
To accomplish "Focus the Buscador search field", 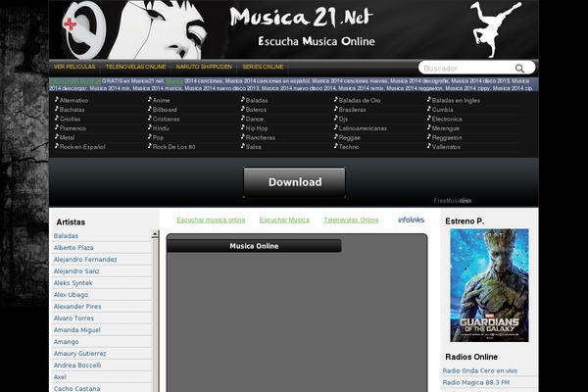I will tap(468, 69).
